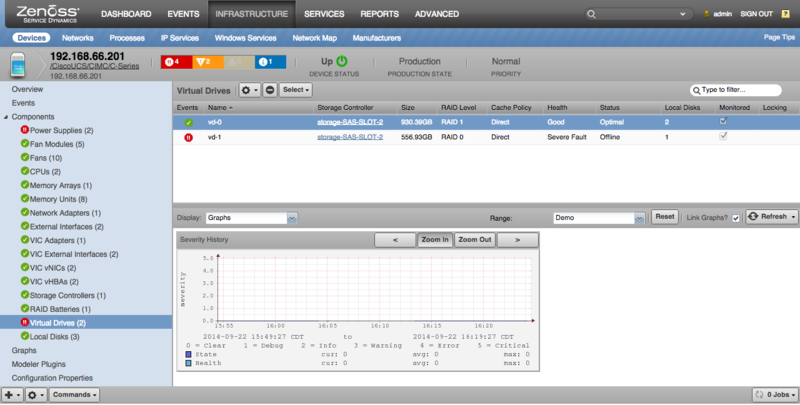
Task: Click green status icon for CPUs
Action: [x=24, y=171]
